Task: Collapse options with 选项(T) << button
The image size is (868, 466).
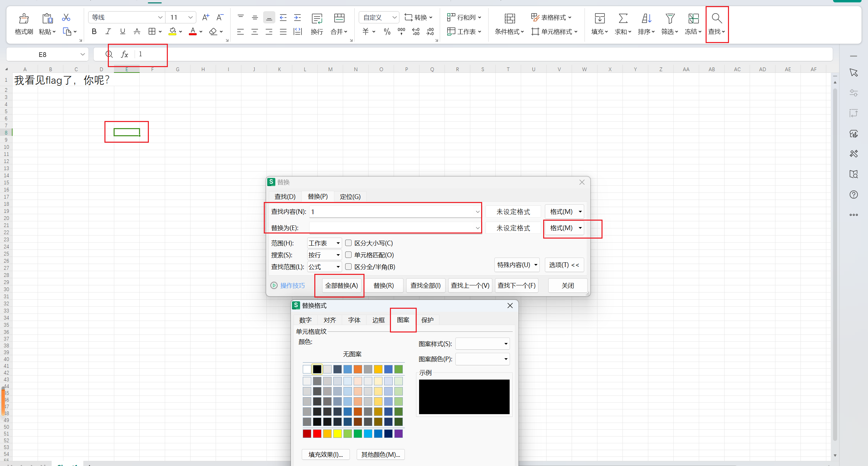Action: pos(564,265)
